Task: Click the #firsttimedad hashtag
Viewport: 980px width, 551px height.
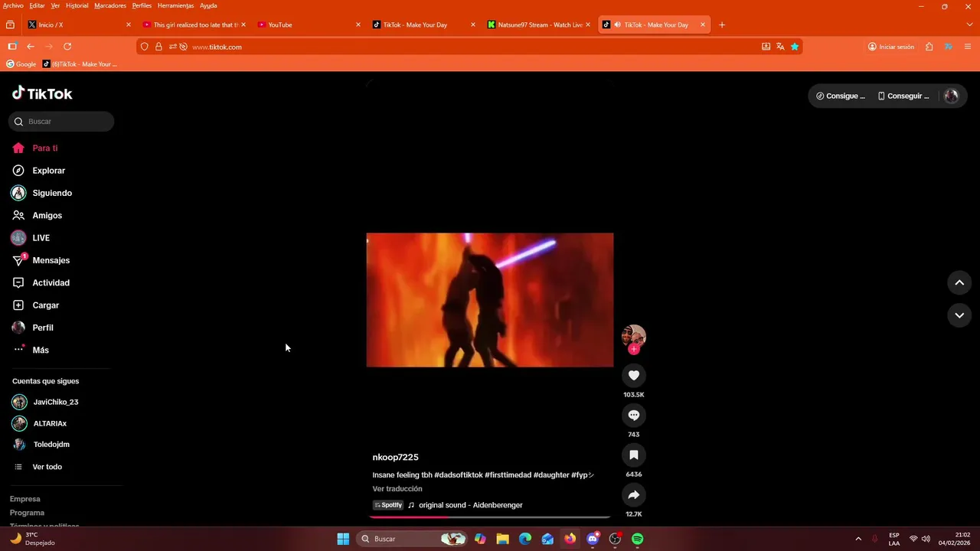Action: 508,475
